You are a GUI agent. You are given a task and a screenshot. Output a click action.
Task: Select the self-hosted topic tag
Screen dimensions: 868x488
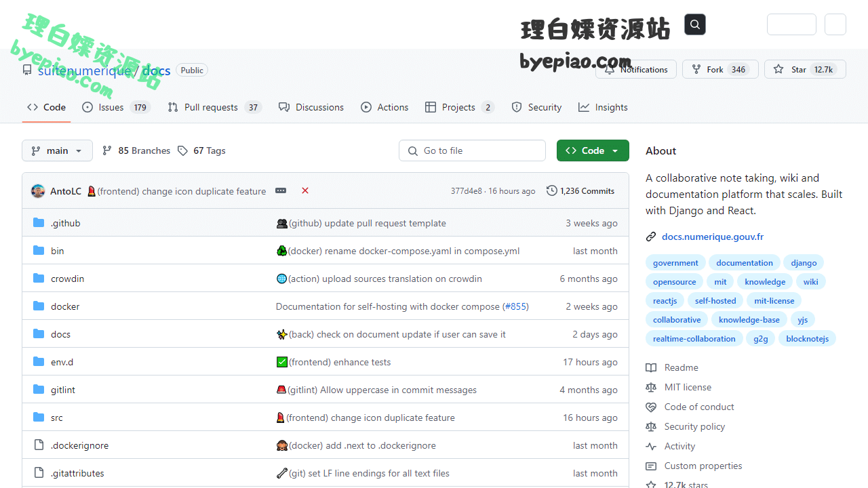pos(715,301)
